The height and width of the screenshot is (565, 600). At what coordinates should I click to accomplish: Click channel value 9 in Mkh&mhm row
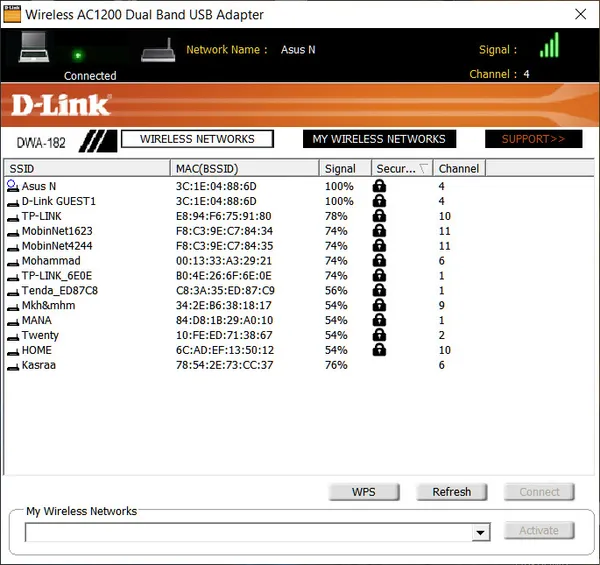click(x=442, y=306)
